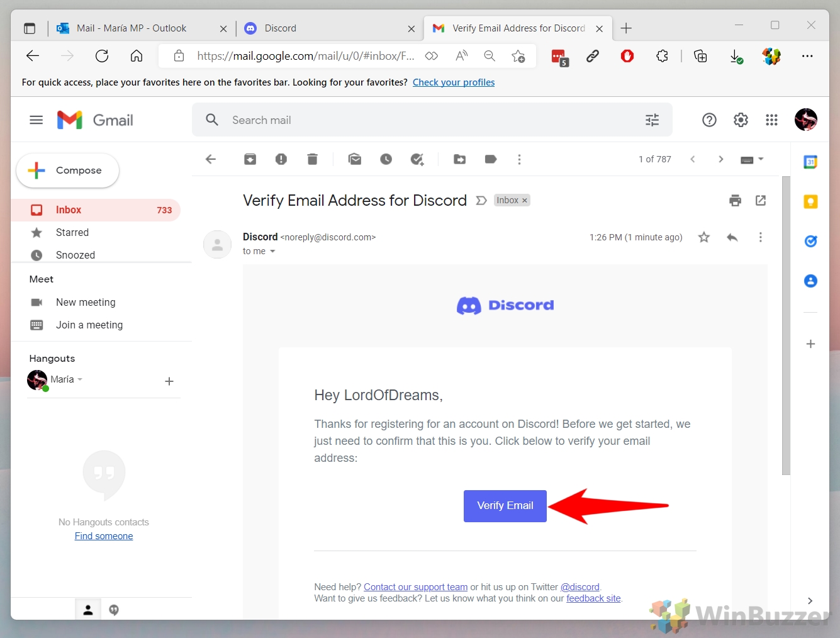This screenshot has width=840, height=638.
Task: Click Find someone link in Hangouts
Action: [104, 536]
